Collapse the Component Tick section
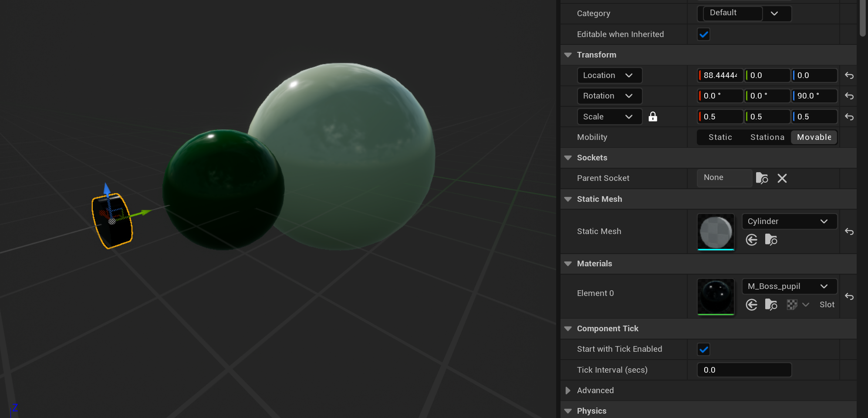Image resolution: width=868 pixels, height=418 pixels. 568,329
